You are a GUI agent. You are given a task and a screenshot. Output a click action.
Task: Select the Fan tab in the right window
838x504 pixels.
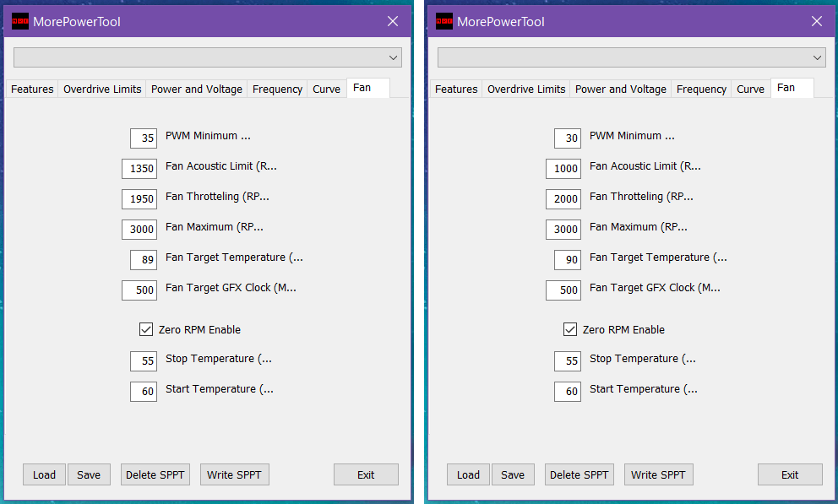click(792, 88)
